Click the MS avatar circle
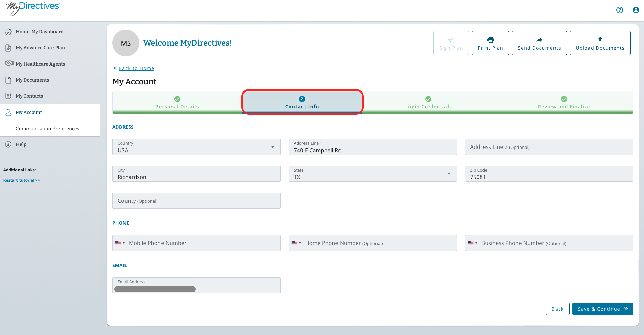 [x=126, y=43]
